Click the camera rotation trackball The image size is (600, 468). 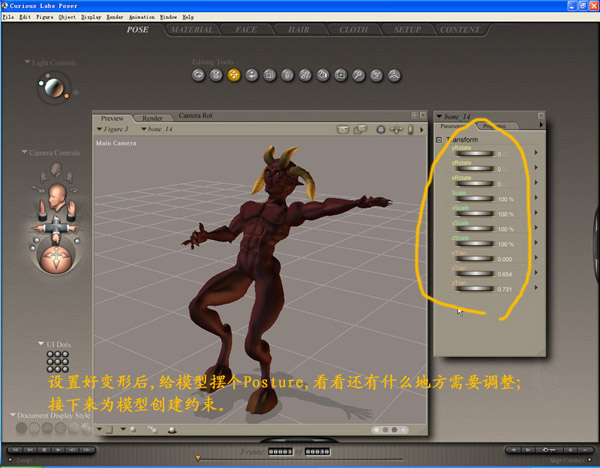tap(56, 259)
